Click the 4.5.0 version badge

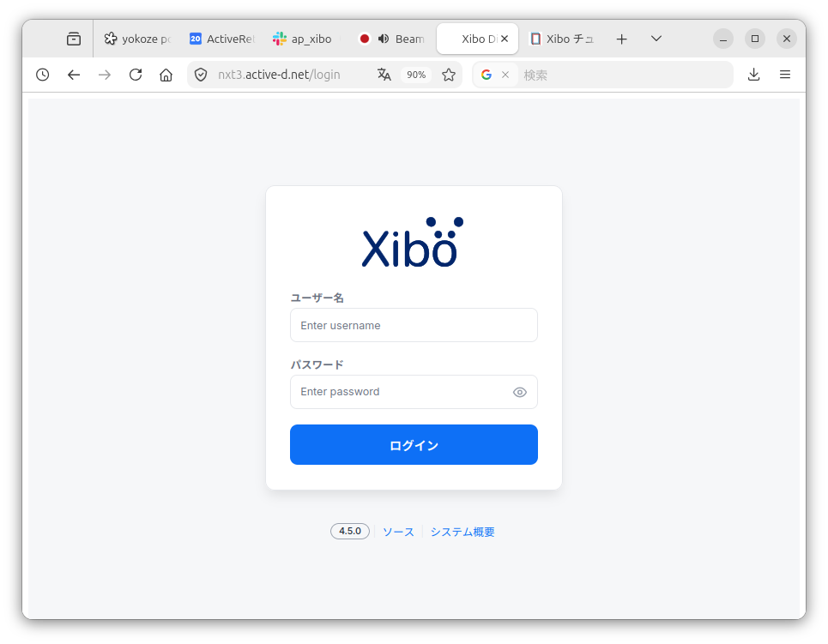(349, 531)
